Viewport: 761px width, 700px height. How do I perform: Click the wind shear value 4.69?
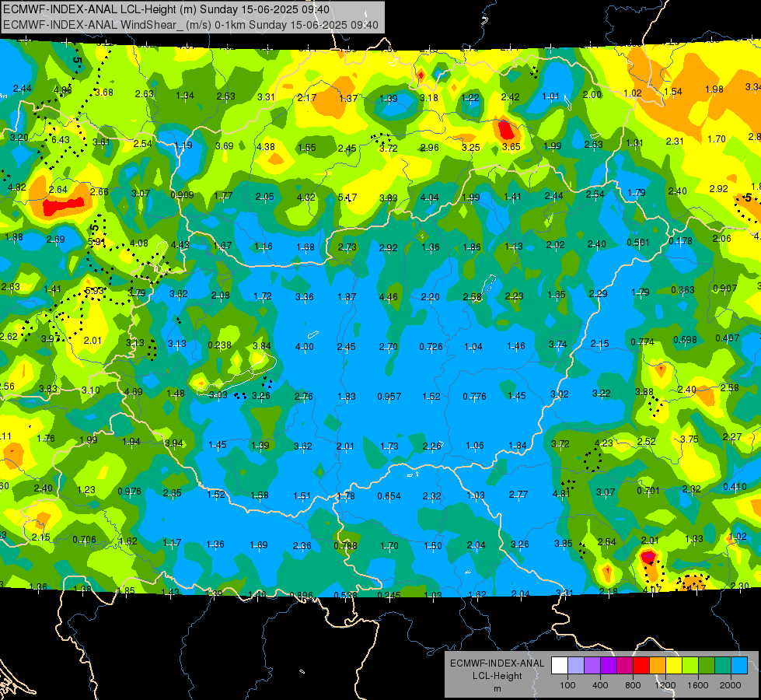coord(134,391)
